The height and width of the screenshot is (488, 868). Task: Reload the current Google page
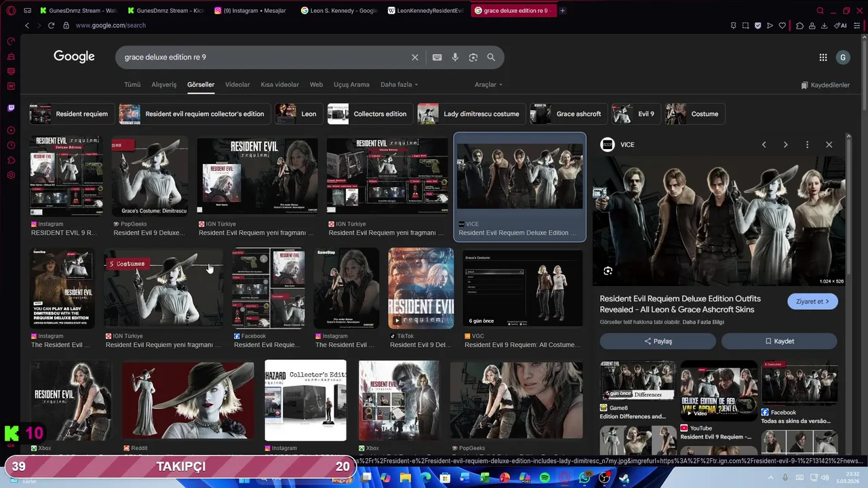[51, 25]
